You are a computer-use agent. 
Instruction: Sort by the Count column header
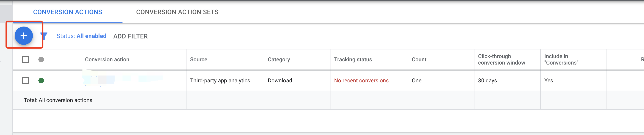(x=419, y=60)
